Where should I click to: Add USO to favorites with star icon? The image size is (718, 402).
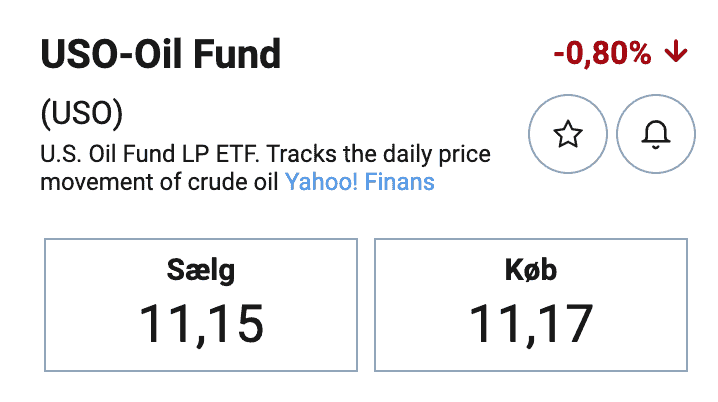coord(568,134)
